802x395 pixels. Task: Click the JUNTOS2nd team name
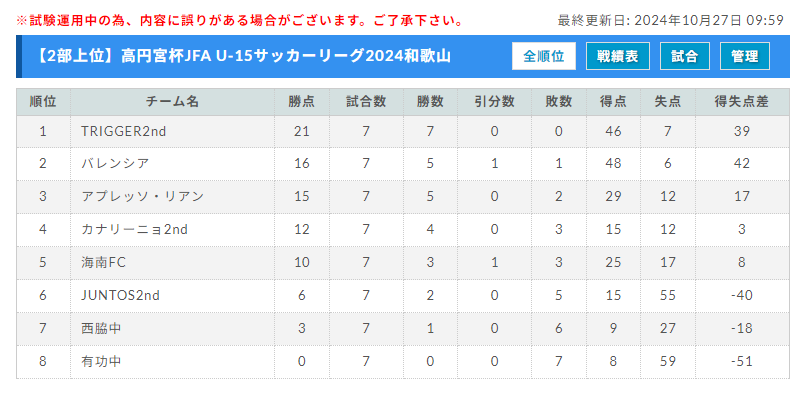coord(120,296)
